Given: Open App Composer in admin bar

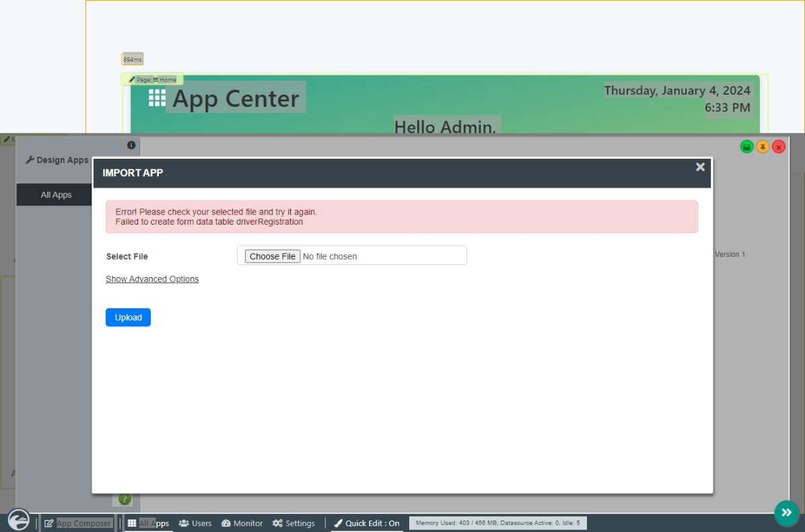Looking at the screenshot, I should click(x=78, y=523).
